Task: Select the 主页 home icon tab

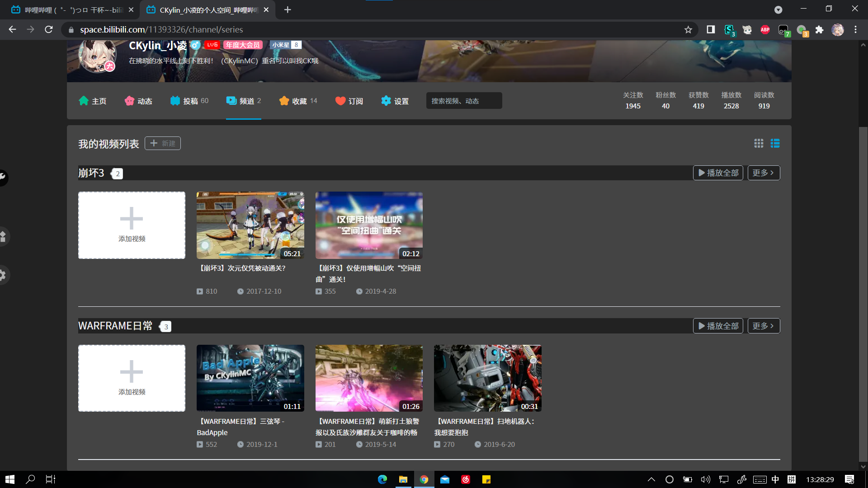Action: click(92, 101)
